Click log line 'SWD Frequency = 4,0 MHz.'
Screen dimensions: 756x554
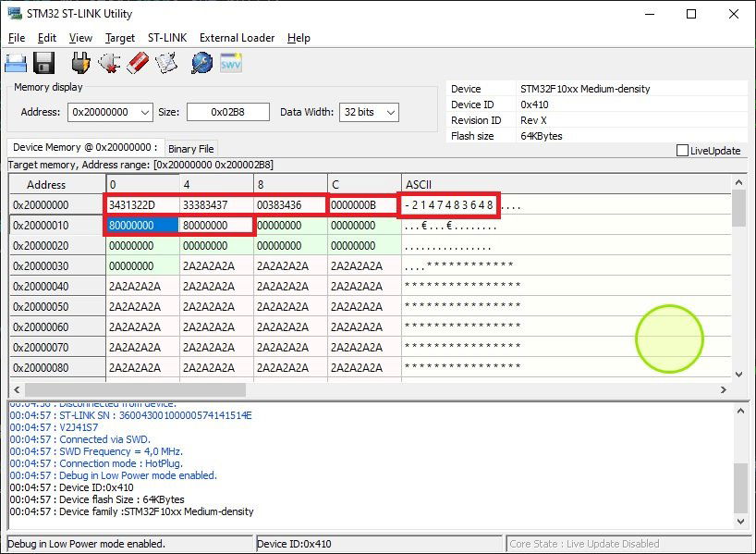pos(121,451)
